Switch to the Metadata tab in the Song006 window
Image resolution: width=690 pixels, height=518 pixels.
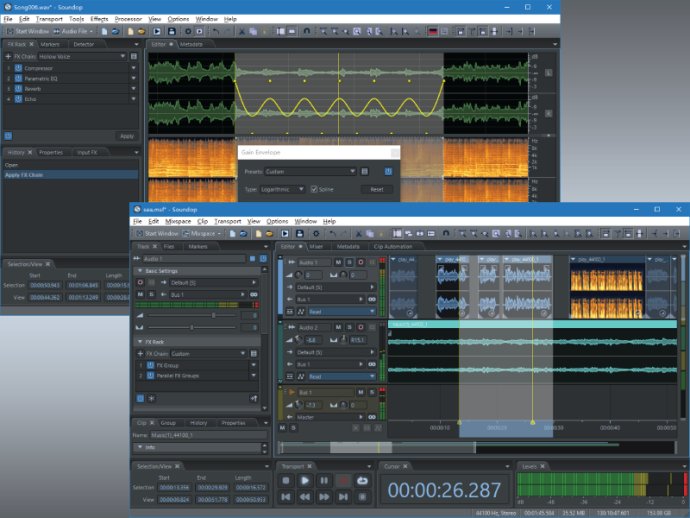(x=191, y=44)
